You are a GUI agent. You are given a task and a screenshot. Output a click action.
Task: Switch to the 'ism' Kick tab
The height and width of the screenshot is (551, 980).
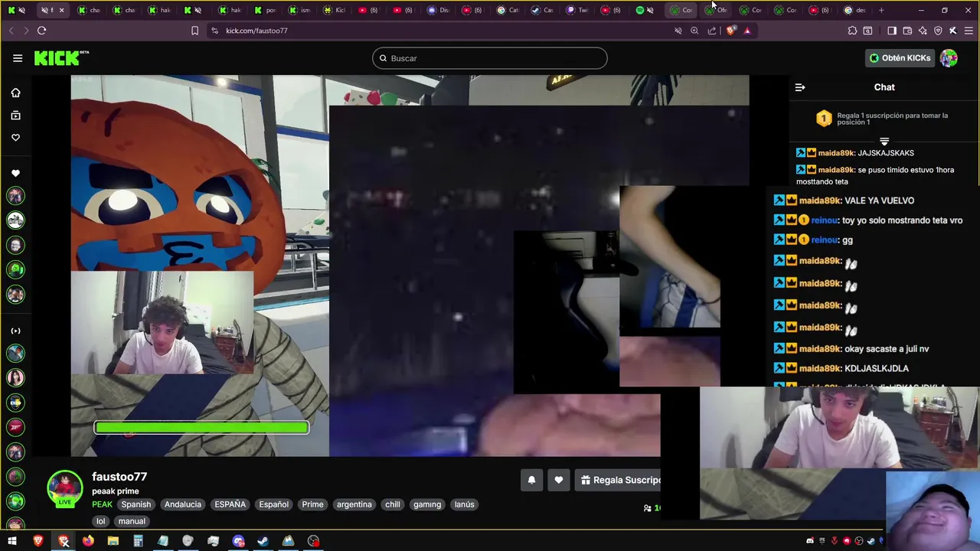click(x=300, y=10)
